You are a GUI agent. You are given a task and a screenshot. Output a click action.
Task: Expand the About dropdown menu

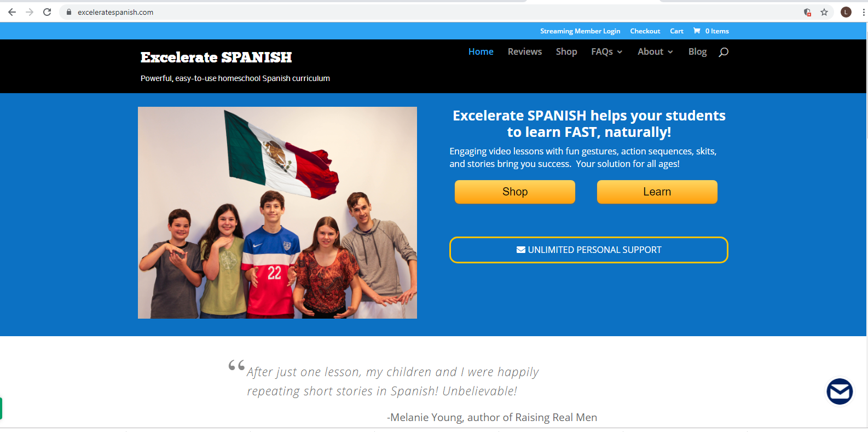pyautogui.click(x=655, y=51)
